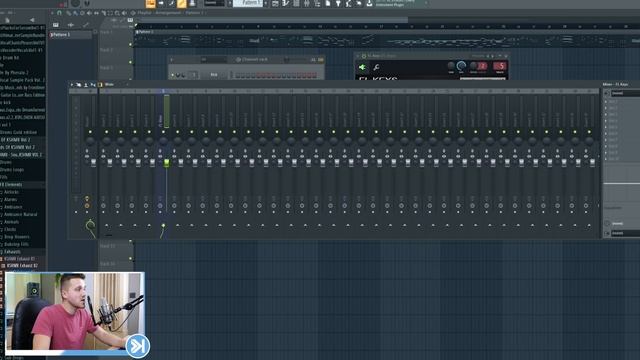The image size is (640, 360).
Task: Click the Channel rack window title
Action: (254, 60)
